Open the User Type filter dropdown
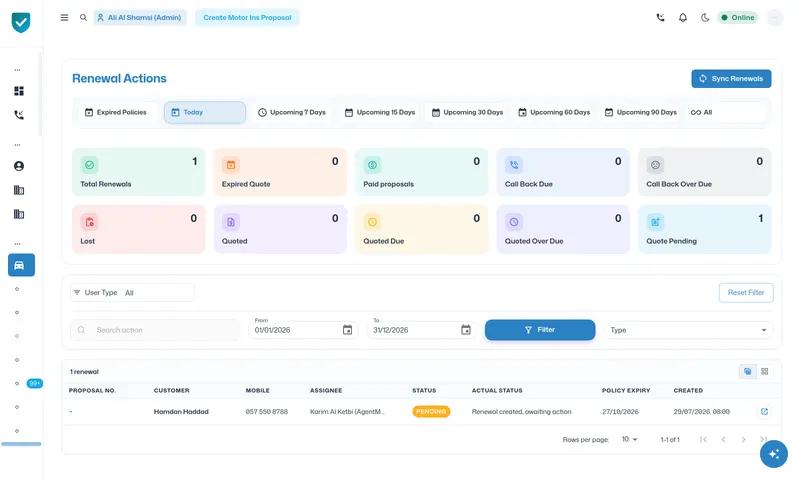The width and height of the screenshot is (800, 480). point(133,293)
